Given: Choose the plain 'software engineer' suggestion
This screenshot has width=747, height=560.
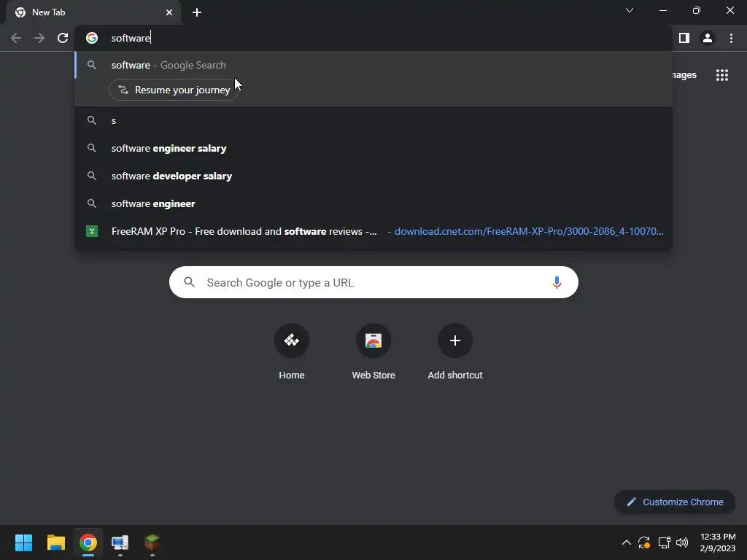Looking at the screenshot, I should pos(373,203).
